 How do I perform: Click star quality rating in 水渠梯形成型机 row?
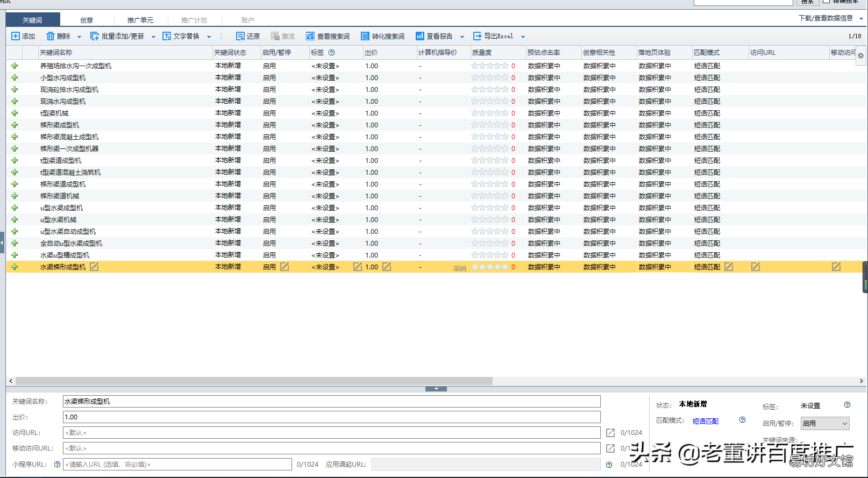[x=490, y=267]
